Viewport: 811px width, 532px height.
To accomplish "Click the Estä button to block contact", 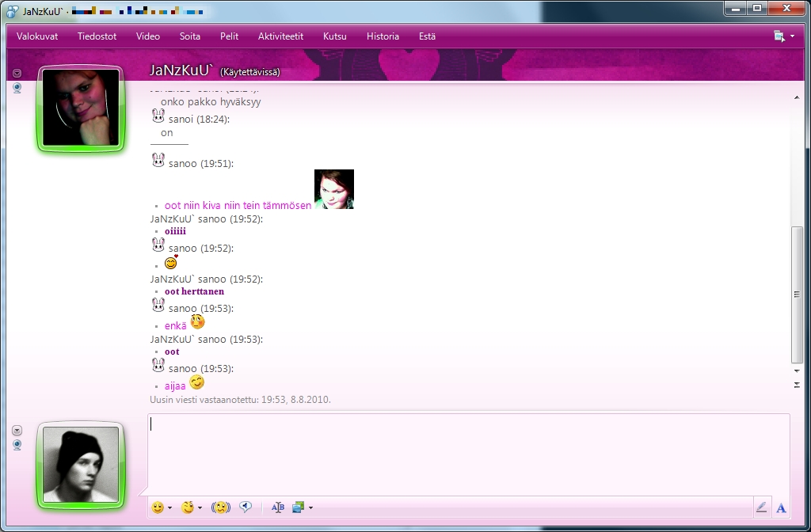I will [x=427, y=36].
